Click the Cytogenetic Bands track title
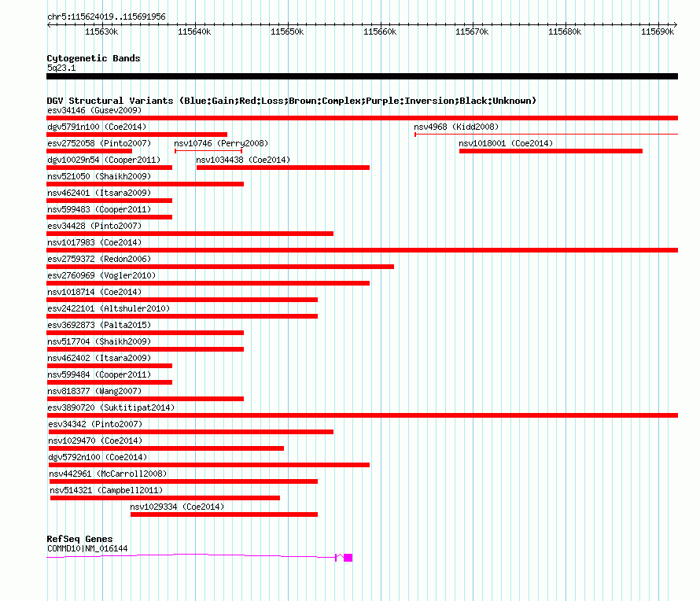 tap(94, 58)
